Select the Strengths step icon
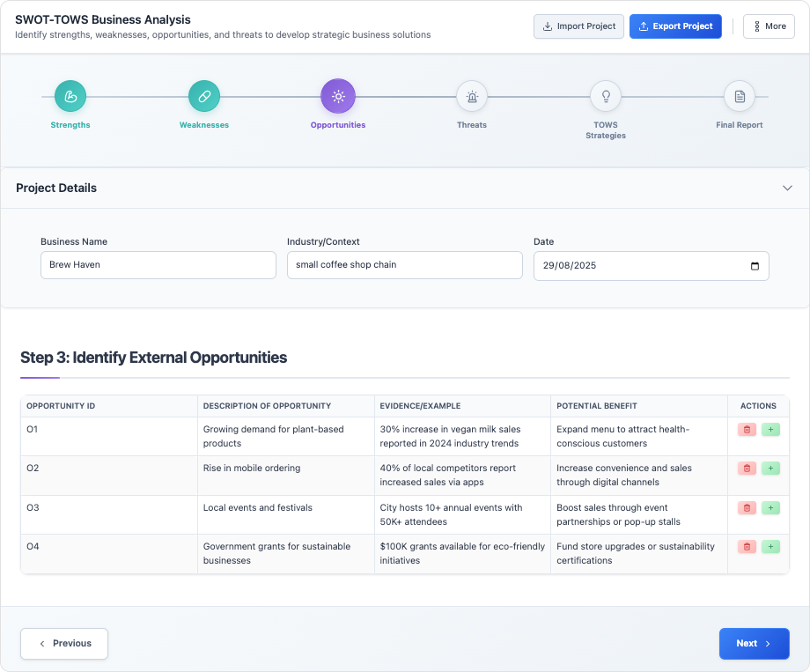Screen dimensions: 810x672 70,96
